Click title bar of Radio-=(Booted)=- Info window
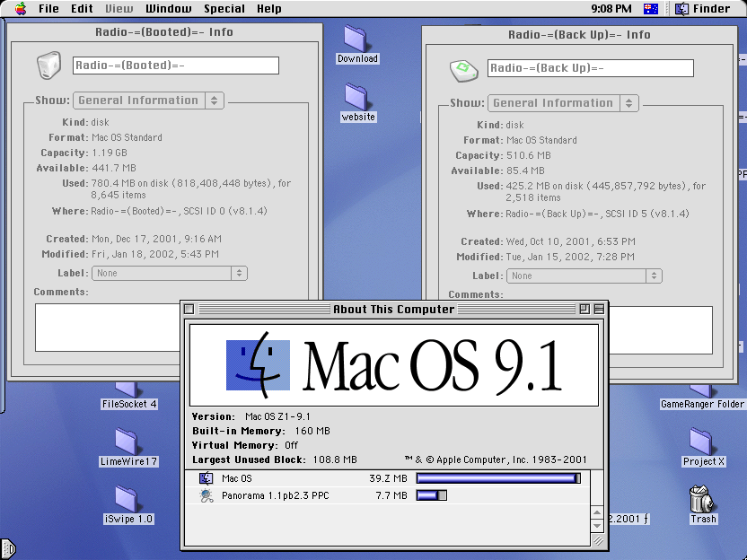This screenshot has height=560, width=747. coord(164,32)
